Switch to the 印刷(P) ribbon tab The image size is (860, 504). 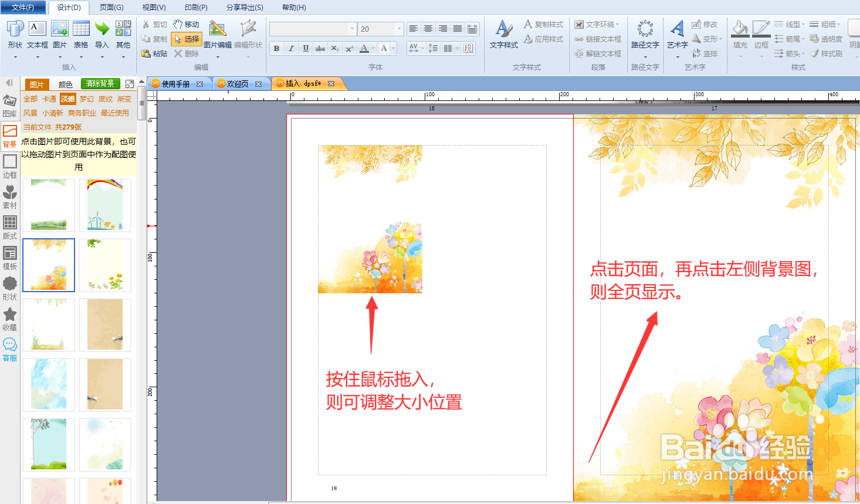(196, 8)
